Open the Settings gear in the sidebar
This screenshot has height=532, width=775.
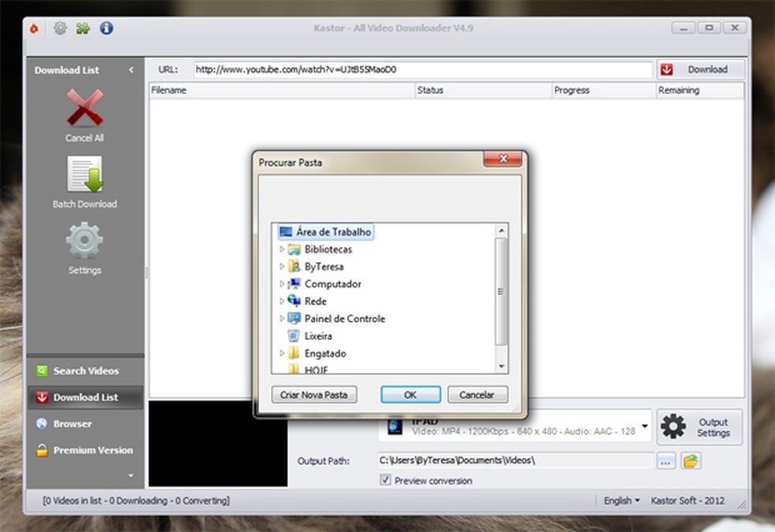[x=84, y=240]
